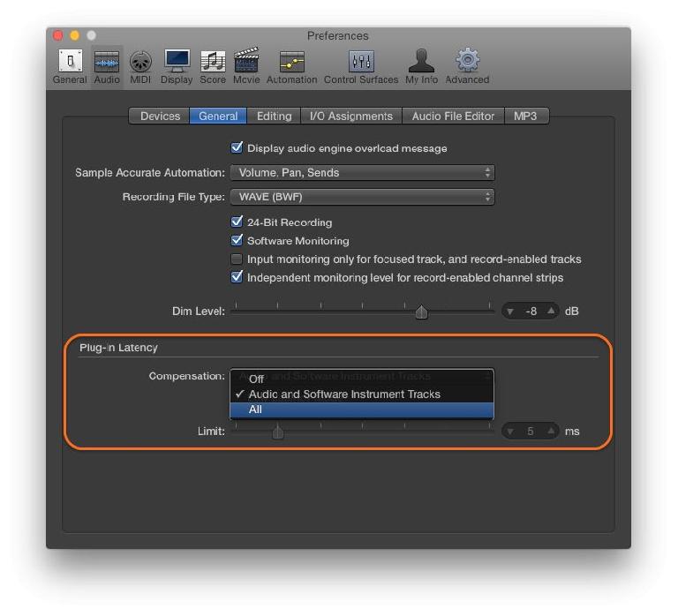Open Display preferences icon
This screenshot has width=678, height=616.
coord(177,66)
